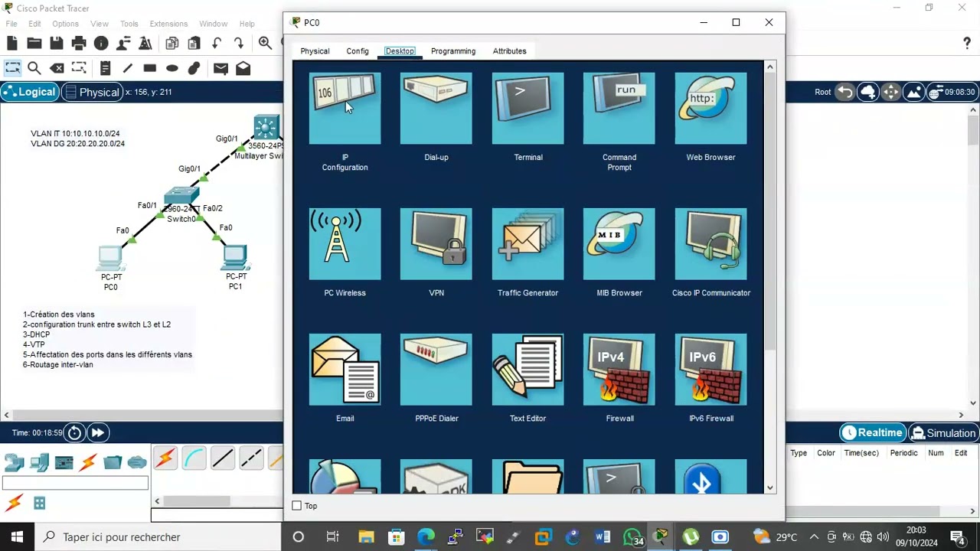Viewport: 980px width, 551px height.
Task: Open the MIB Browser app
Action: (x=619, y=244)
